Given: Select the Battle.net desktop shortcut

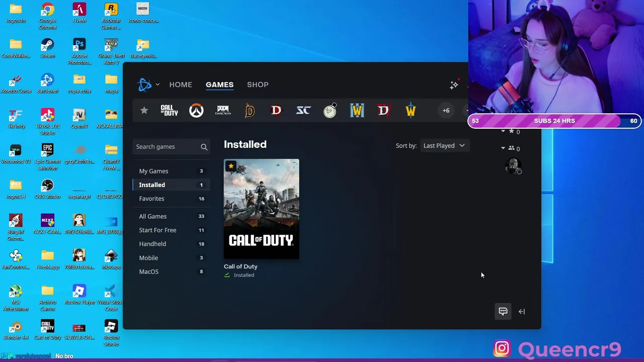Looking at the screenshot, I should (x=47, y=84).
